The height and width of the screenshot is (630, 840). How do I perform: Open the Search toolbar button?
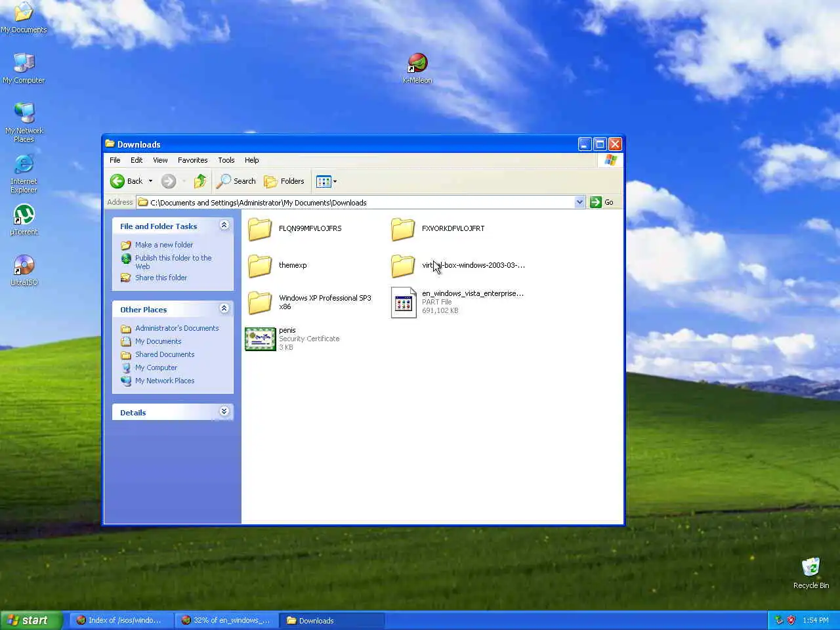pos(236,181)
